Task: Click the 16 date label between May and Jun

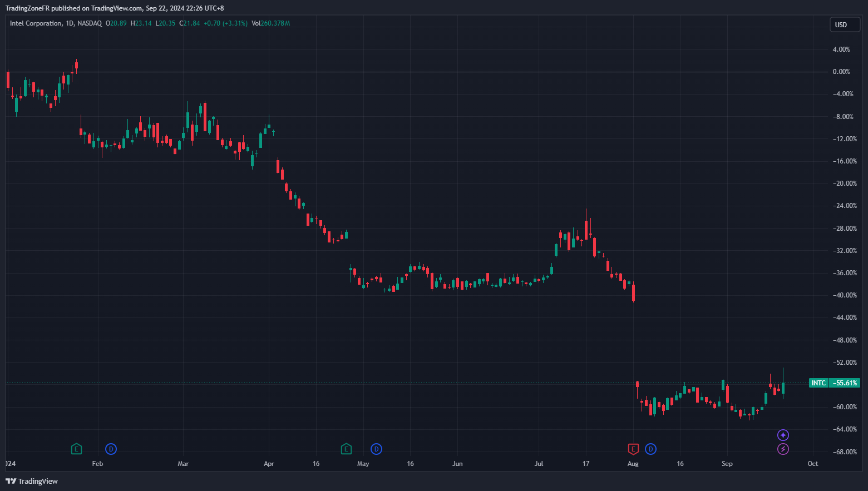Action: point(410,464)
